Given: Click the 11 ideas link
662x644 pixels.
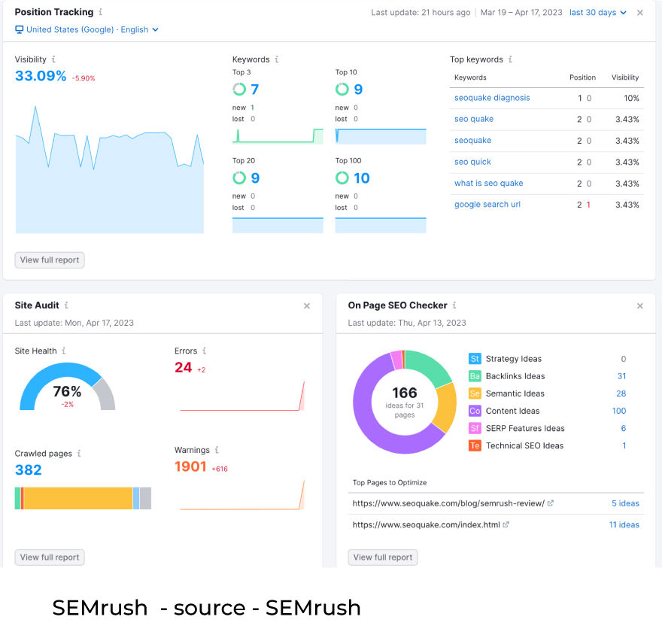Looking at the screenshot, I should pyautogui.click(x=624, y=524).
